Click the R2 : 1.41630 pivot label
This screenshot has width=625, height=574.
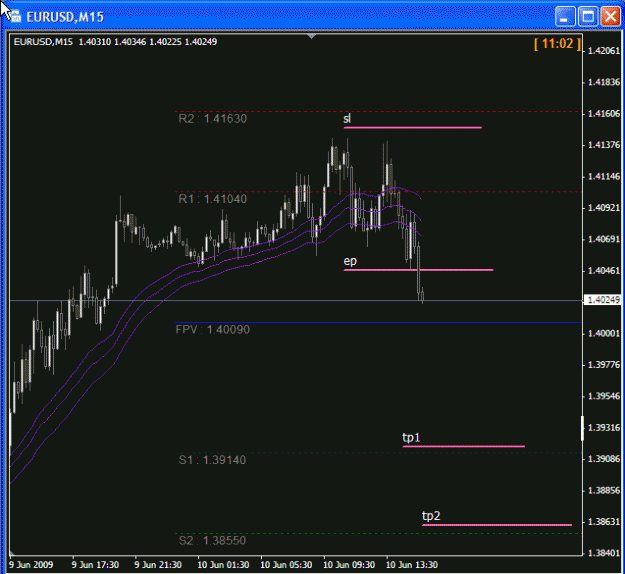coord(213,119)
